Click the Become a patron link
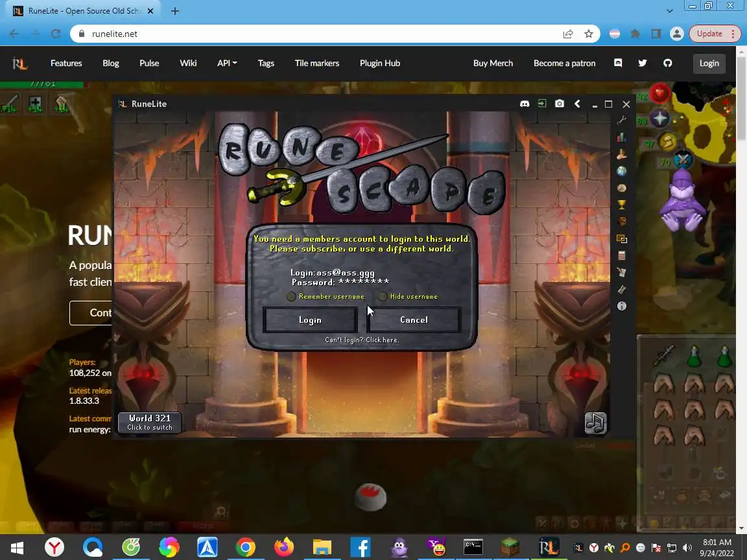Screen dimensions: 747x560 565,63
